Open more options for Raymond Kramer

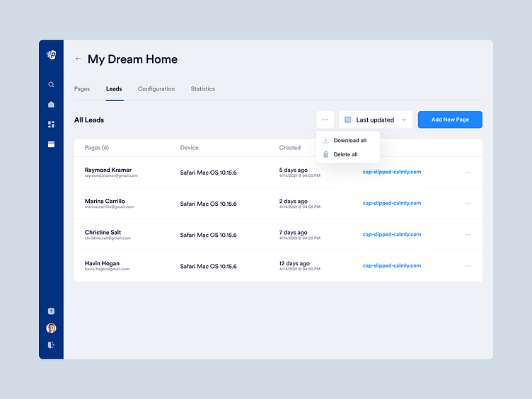(468, 172)
